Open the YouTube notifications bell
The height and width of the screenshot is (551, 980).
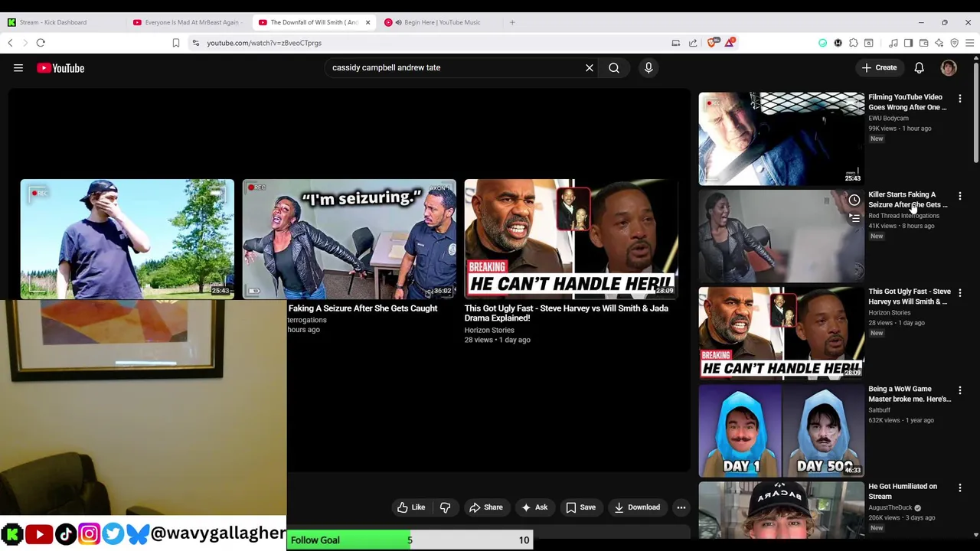pos(919,67)
